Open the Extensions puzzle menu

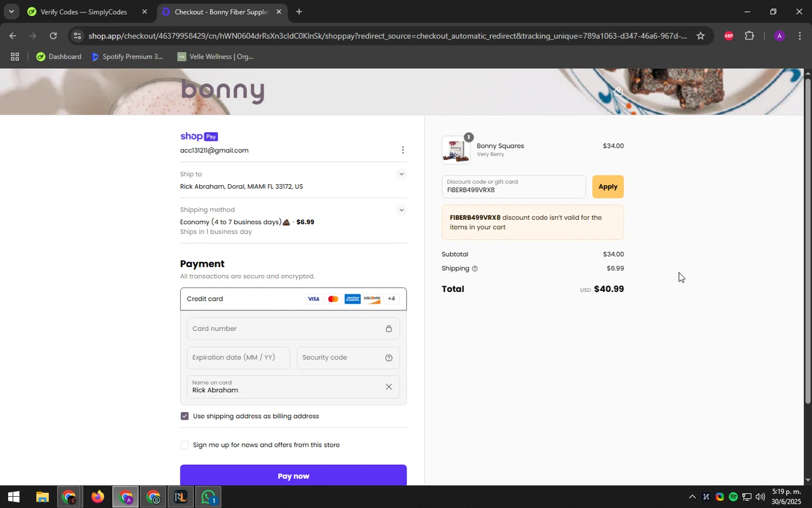[x=750, y=36]
